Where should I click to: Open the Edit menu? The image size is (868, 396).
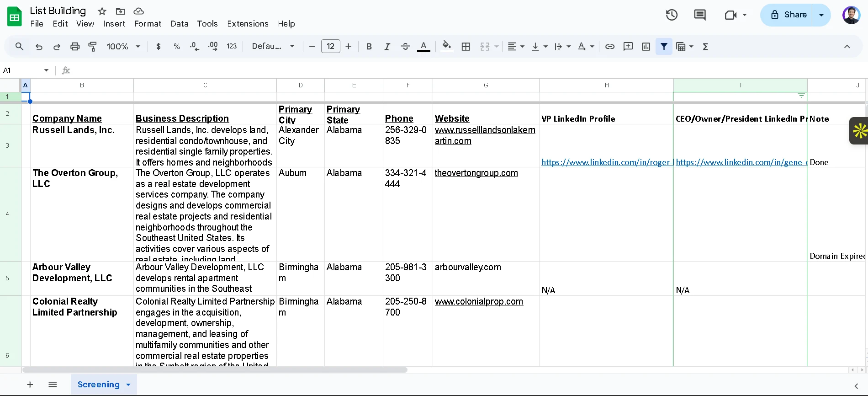(60, 24)
